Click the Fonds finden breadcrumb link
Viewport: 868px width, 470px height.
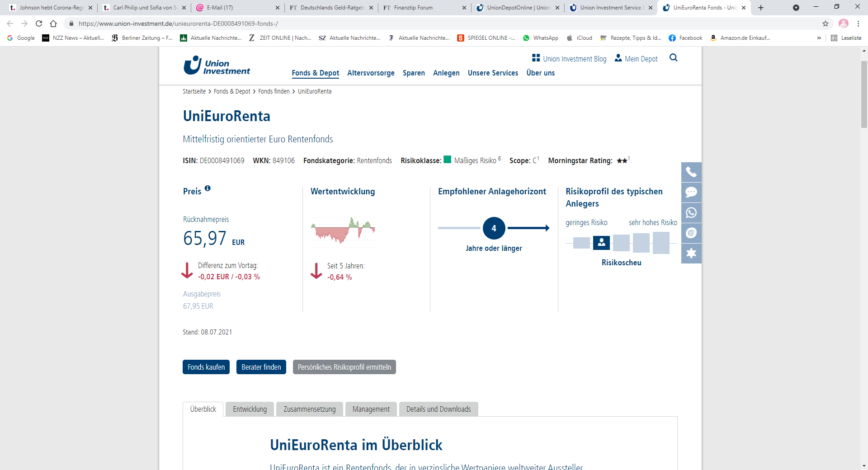(x=274, y=91)
